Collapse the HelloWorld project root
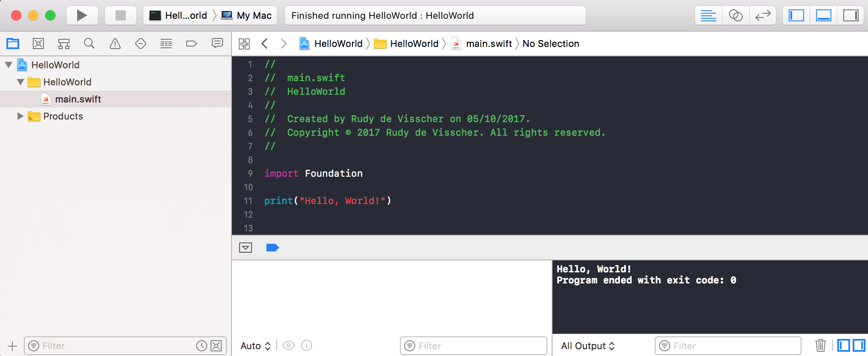Image resolution: width=868 pixels, height=356 pixels. [9, 65]
